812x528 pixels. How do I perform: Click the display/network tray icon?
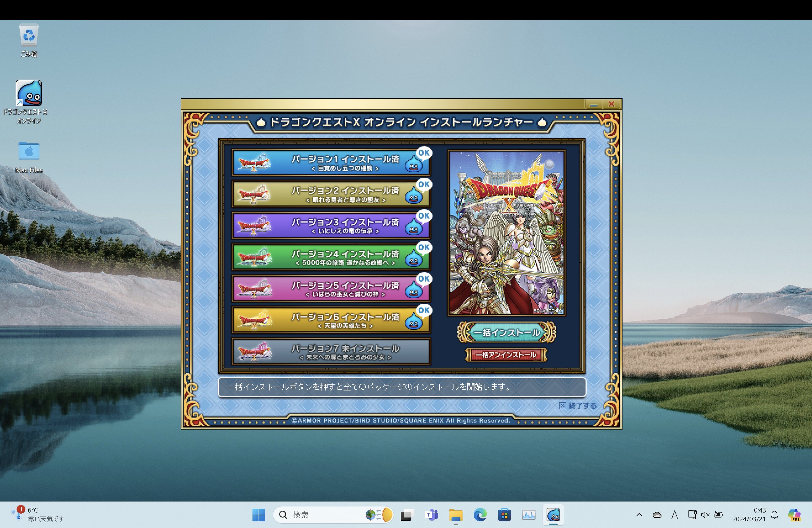(692, 515)
